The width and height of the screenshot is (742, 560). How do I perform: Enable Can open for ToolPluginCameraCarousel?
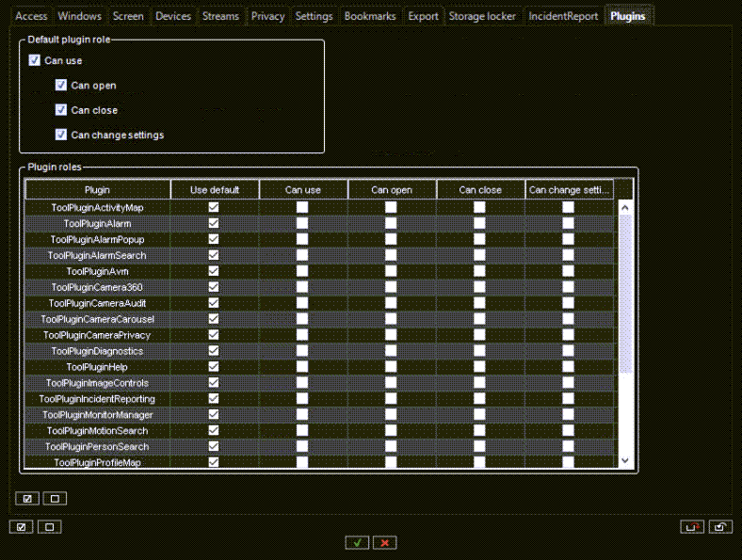coord(391,319)
